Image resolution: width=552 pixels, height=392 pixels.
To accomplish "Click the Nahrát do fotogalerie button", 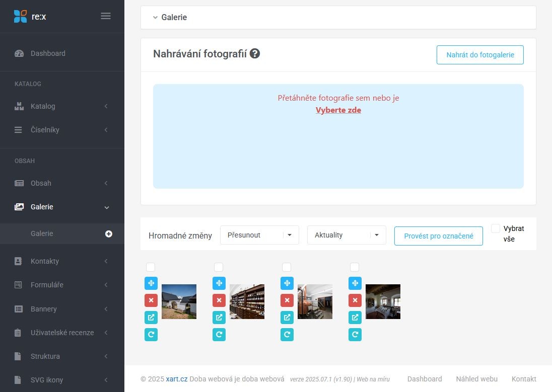I will click(x=480, y=55).
